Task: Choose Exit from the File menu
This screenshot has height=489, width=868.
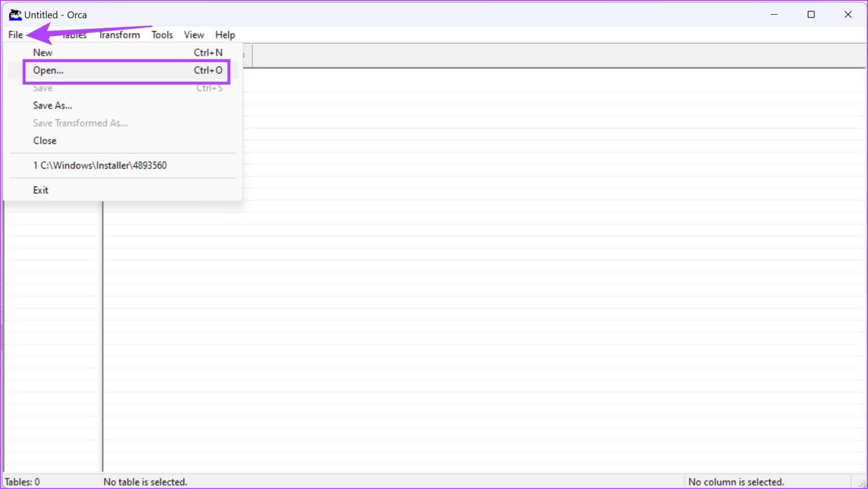Action: point(123,190)
